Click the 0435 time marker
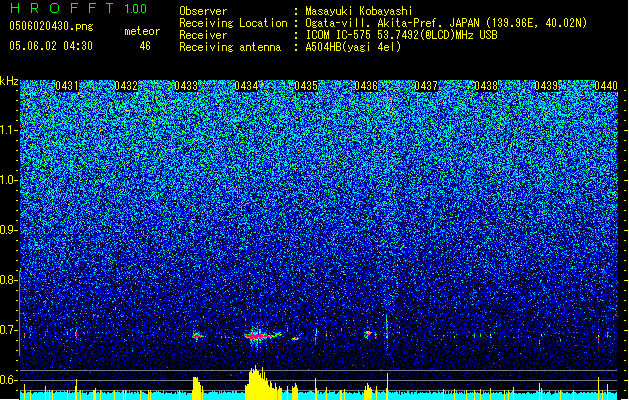 [x=306, y=86]
